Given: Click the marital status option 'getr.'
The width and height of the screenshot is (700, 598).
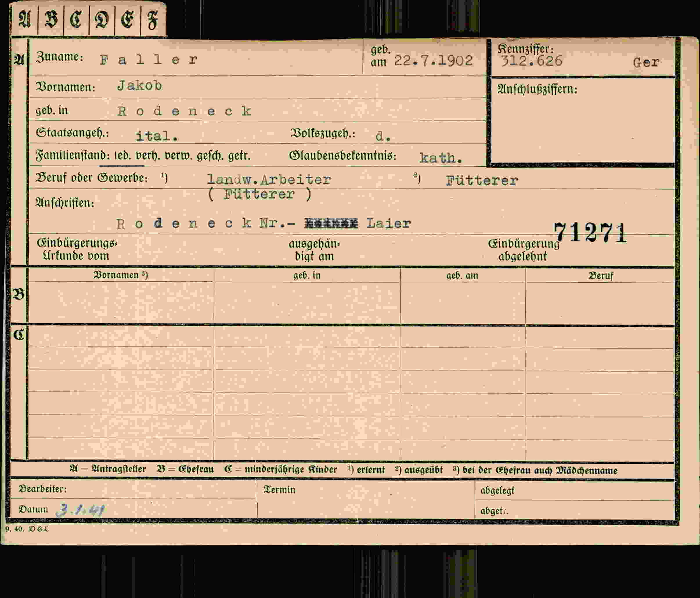Looking at the screenshot, I should [x=239, y=156].
